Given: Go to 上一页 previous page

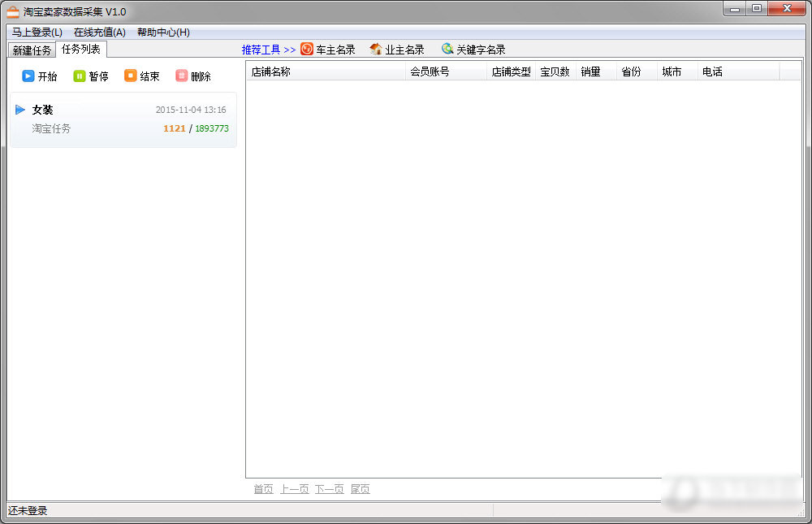Looking at the screenshot, I should (x=295, y=489).
